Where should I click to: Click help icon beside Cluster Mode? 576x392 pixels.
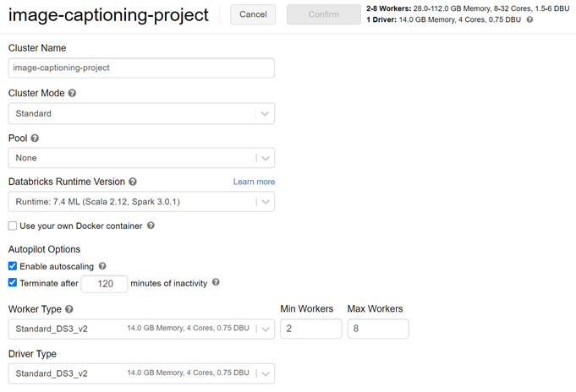click(72, 94)
